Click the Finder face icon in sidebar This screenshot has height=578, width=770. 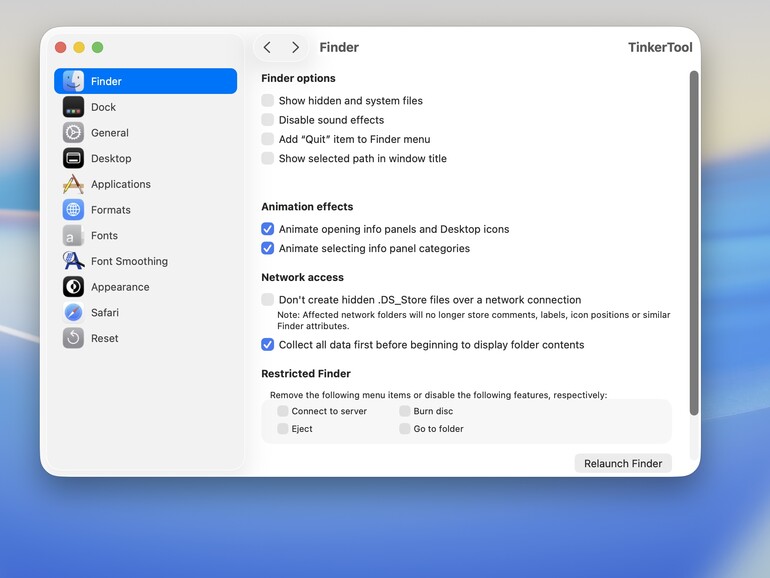pos(73,81)
